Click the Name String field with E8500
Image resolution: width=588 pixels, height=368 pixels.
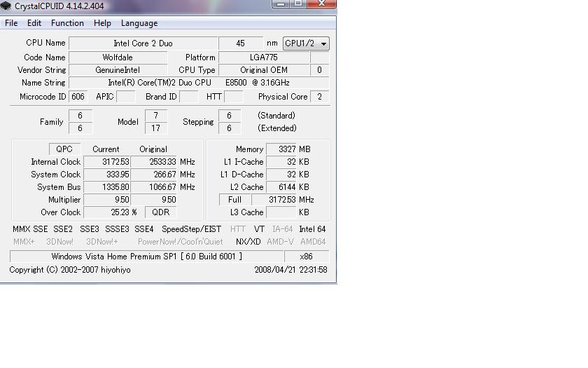pyautogui.click(x=199, y=83)
